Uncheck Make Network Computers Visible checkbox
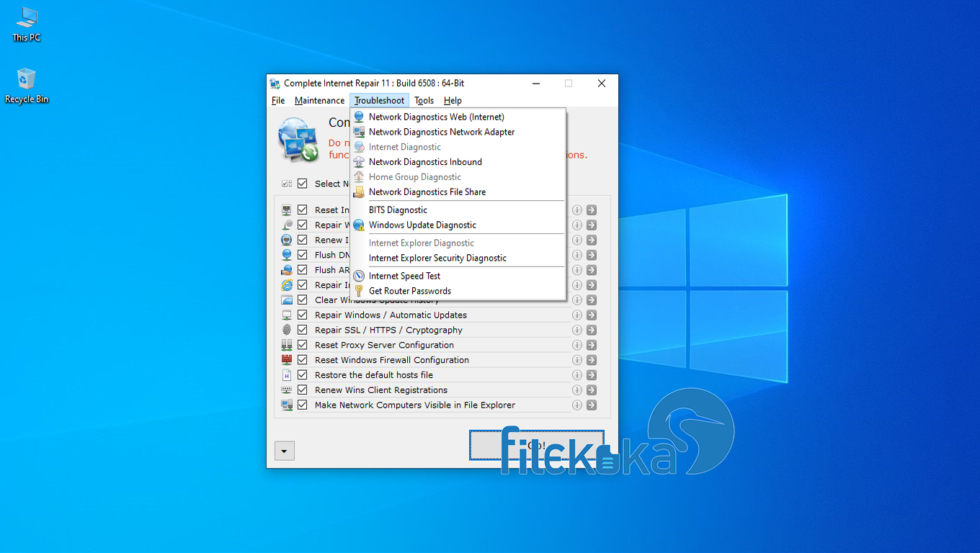 (303, 405)
